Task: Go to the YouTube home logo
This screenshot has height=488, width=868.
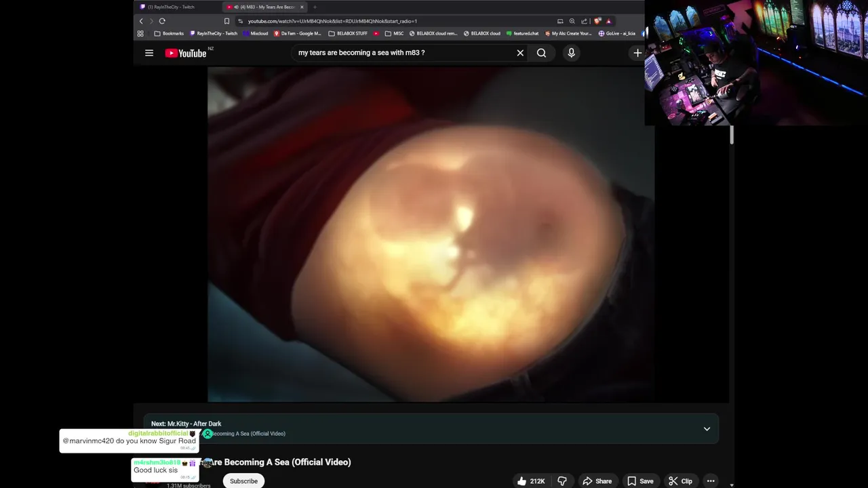Action: (186, 53)
